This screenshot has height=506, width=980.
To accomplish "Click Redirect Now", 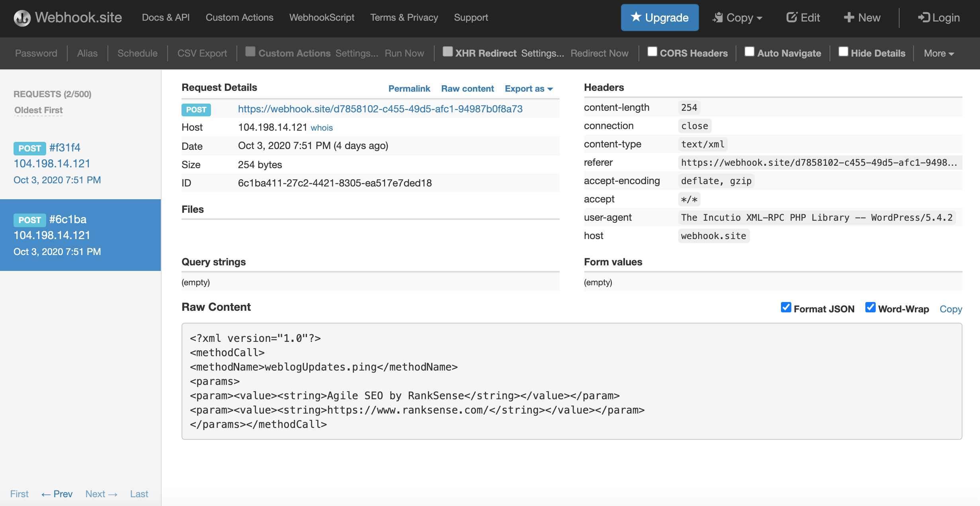I will [x=599, y=53].
